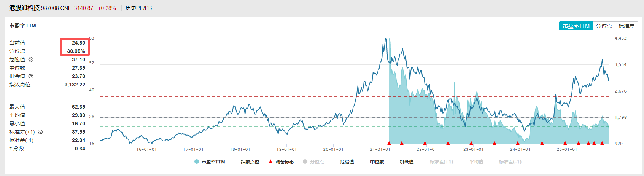Show the 平均值 legend series
The height and width of the screenshot is (176, 644).
(472, 162)
